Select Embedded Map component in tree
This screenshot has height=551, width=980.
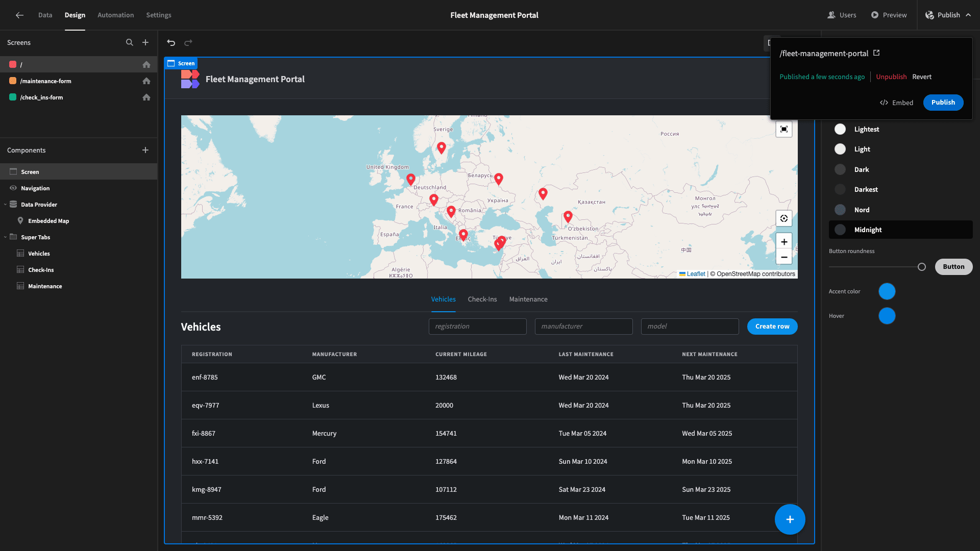click(48, 221)
